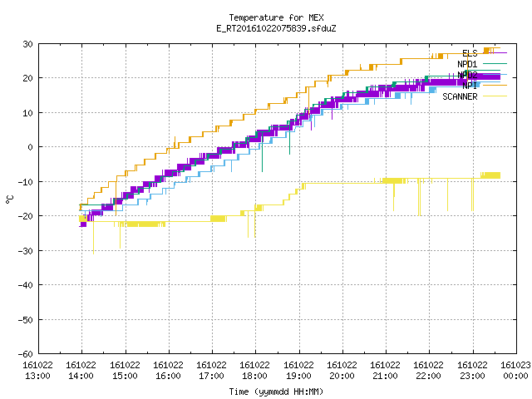Screen dimensions: 532x399
Task: Click the y-axis tick label '10'
Action: pyautogui.click(x=27, y=113)
